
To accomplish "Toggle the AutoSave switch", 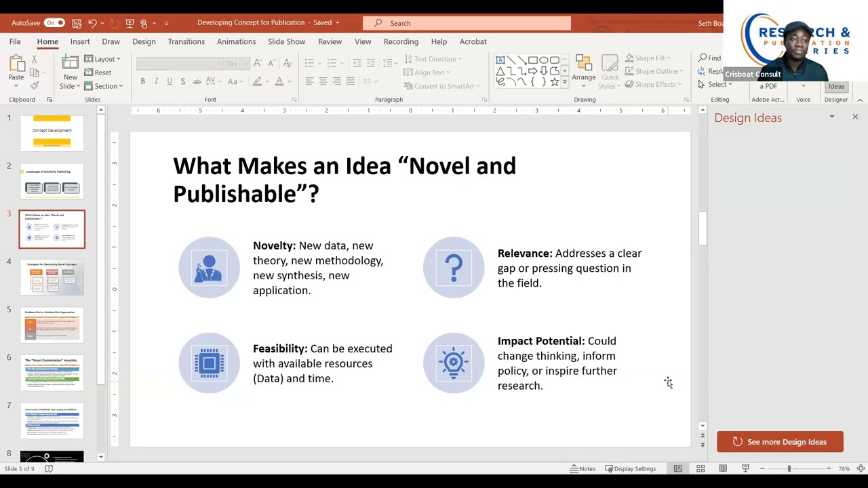I will [54, 23].
